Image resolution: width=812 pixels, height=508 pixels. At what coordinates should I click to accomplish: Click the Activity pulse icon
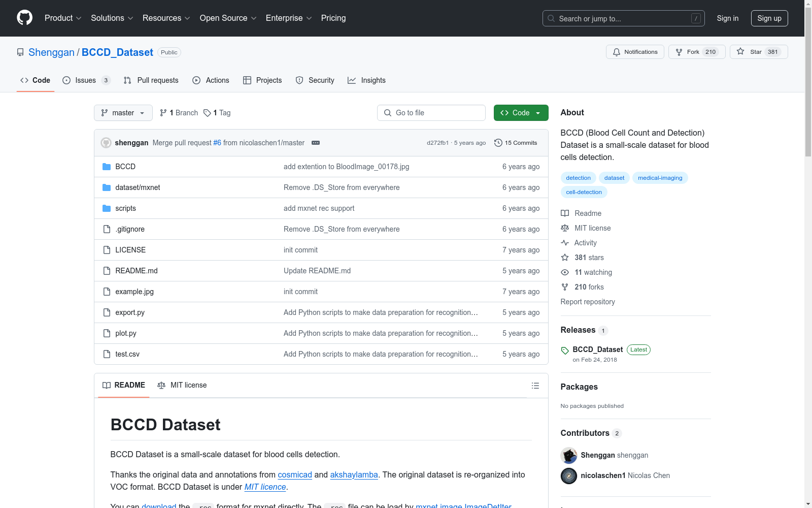[565, 243]
